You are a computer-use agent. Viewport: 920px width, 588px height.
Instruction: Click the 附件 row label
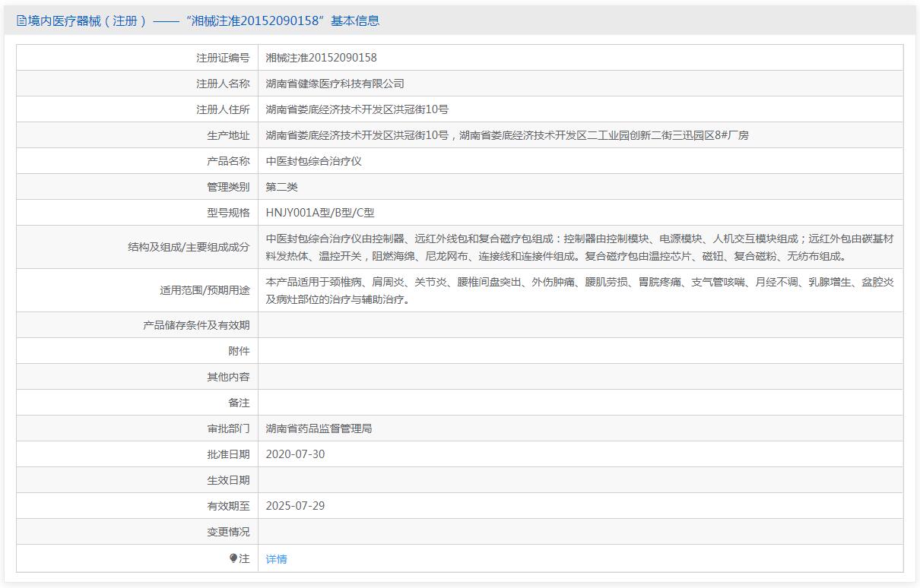[238, 351]
